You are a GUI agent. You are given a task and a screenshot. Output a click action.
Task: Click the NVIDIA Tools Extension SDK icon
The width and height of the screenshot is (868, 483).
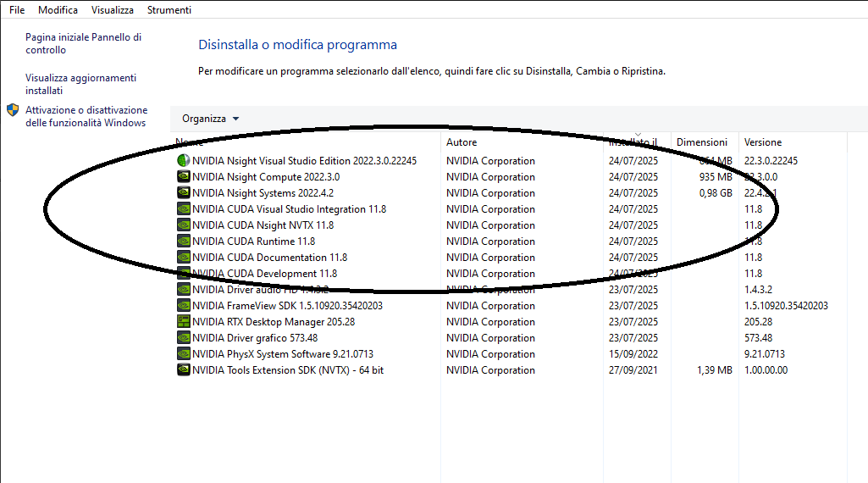(183, 369)
